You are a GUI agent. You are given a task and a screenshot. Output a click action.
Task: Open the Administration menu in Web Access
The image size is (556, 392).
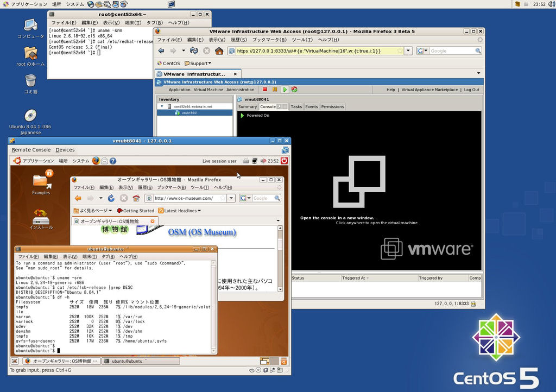(x=241, y=90)
